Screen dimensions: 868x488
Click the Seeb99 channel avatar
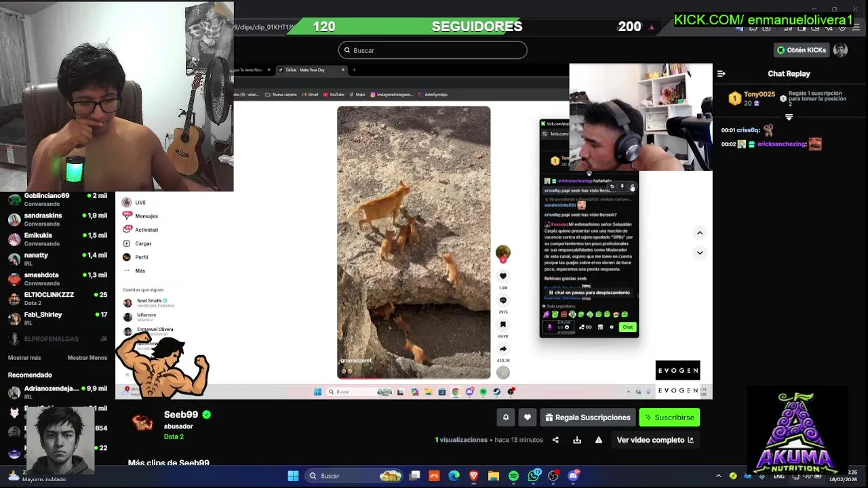tap(142, 422)
